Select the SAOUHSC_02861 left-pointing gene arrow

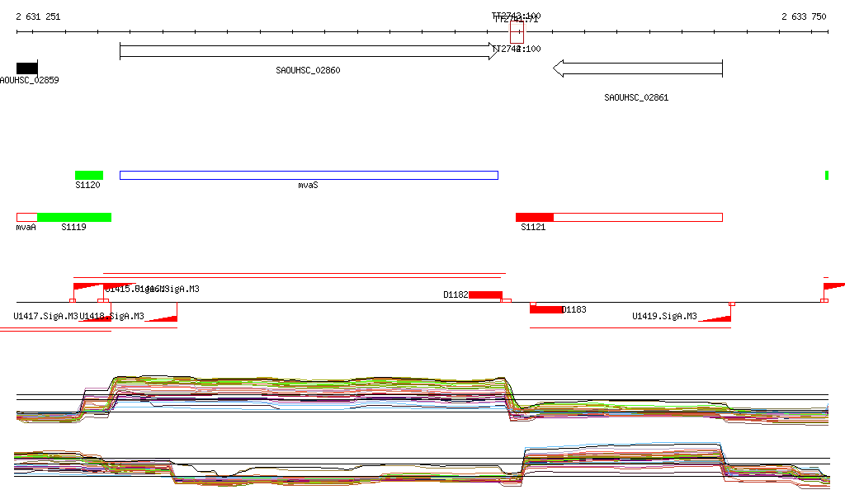coord(638,68)
